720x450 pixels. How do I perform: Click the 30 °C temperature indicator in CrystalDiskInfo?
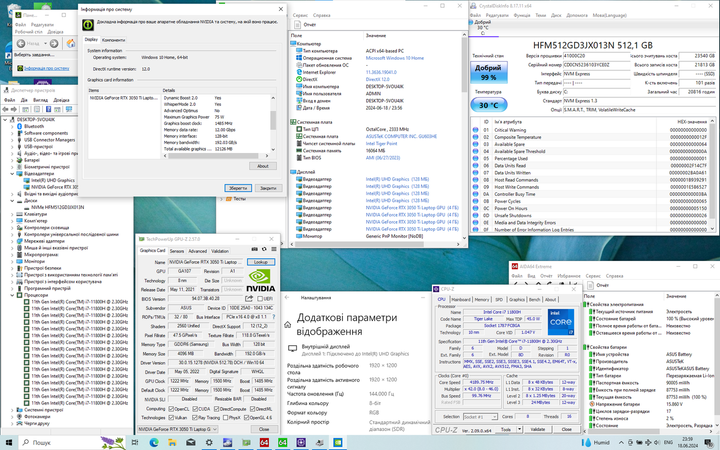489,105
